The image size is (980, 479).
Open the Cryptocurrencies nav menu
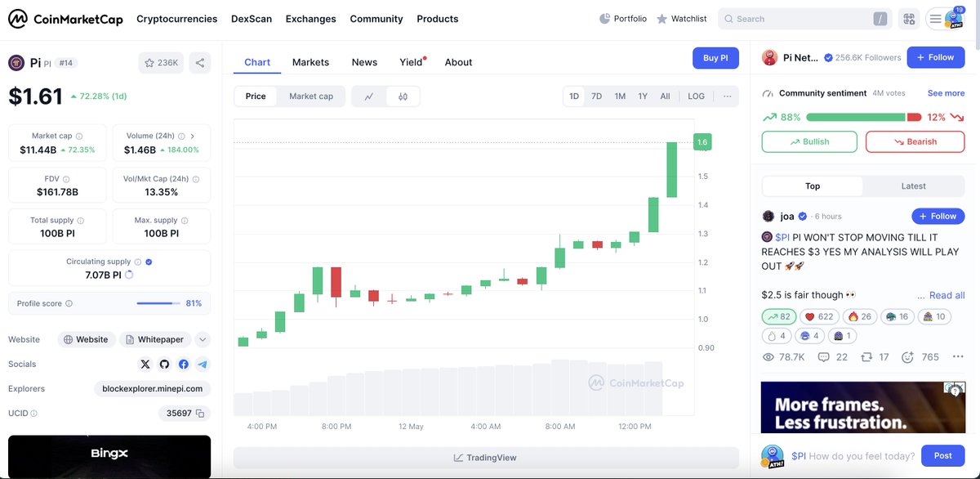(x=176, y=19)
